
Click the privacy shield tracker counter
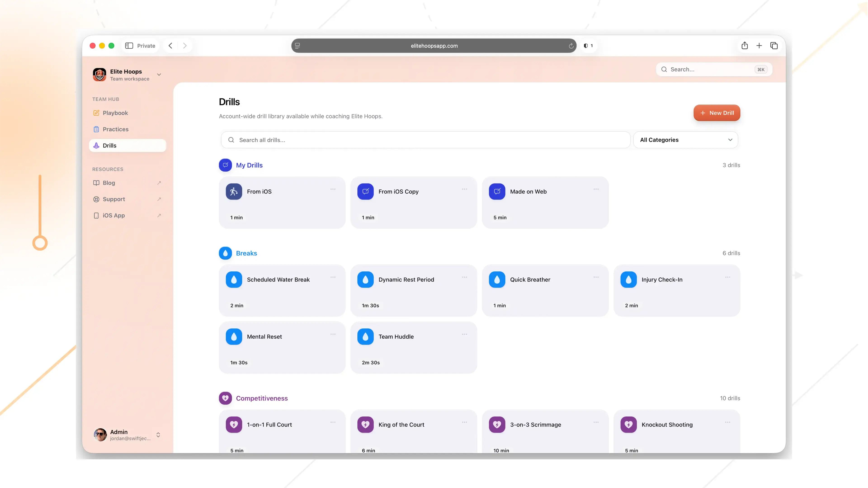(x=588, y=46)
